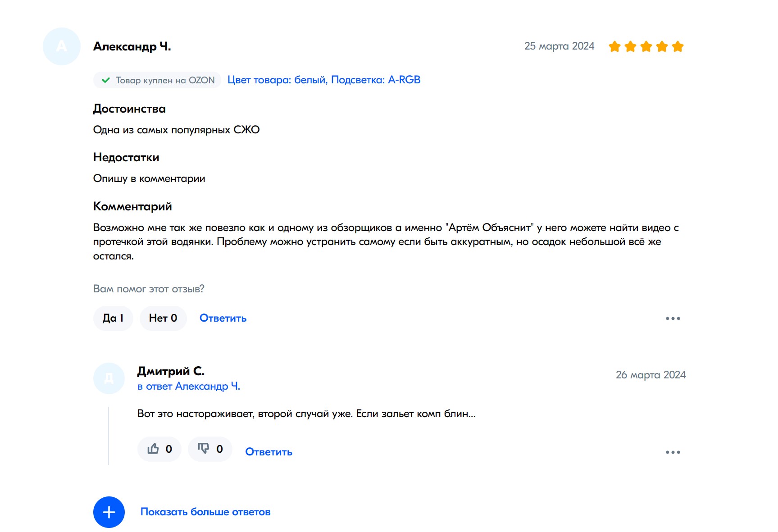Click thumbs-up icon on Дмитрий's reply
778x532 pixels.
154,449
